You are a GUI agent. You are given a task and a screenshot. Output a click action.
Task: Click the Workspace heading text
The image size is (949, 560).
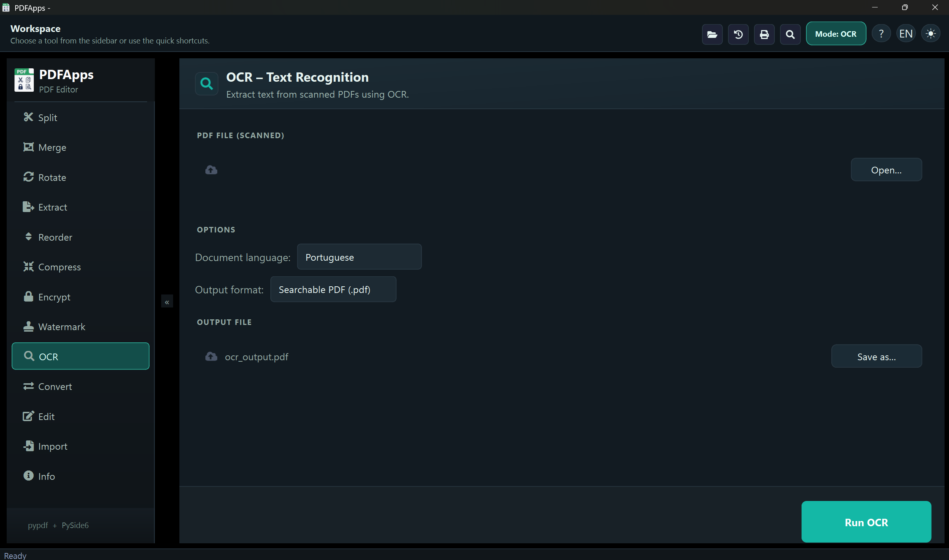tap(35, 29)
